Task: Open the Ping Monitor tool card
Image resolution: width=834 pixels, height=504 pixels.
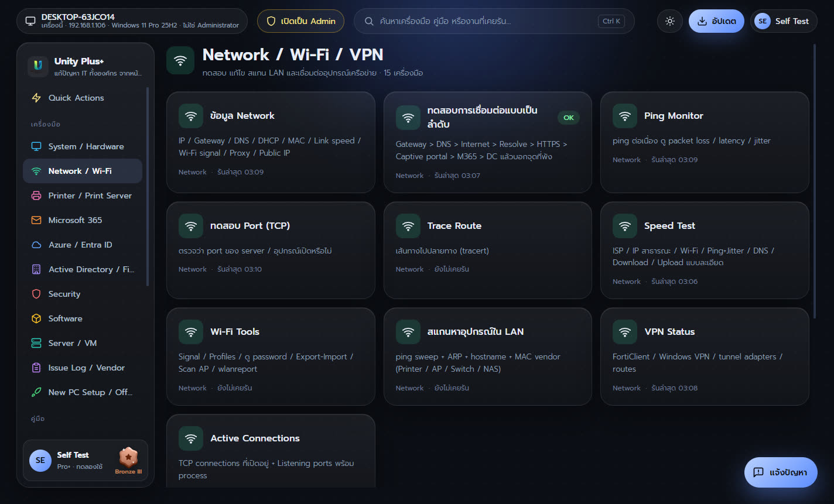Action: click(705, 142)
